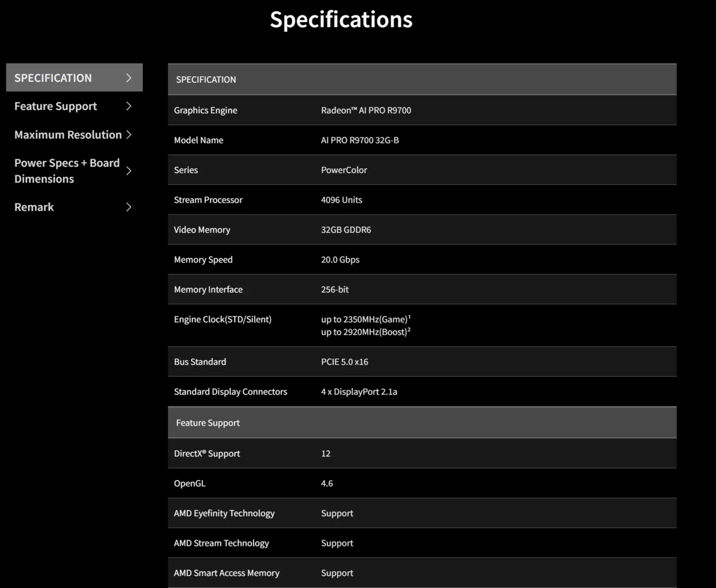Image resolution: width=716 pixels, height=588 pixels.
Task: Open the Feature Support sidebar section
Action: 55,106
